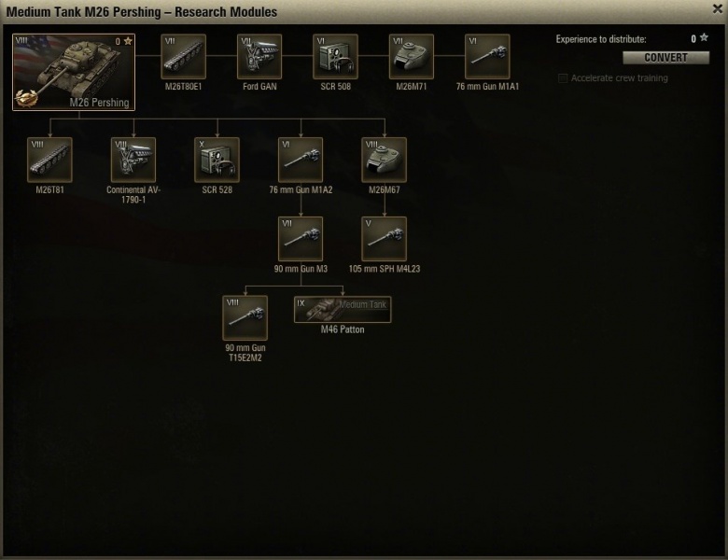Click the '90 mm Gun T15E2M2' label

pos(245,353)
